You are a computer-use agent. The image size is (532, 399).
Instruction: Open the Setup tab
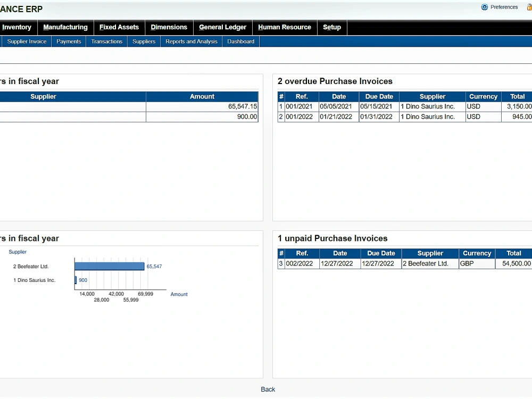point(332,27)
